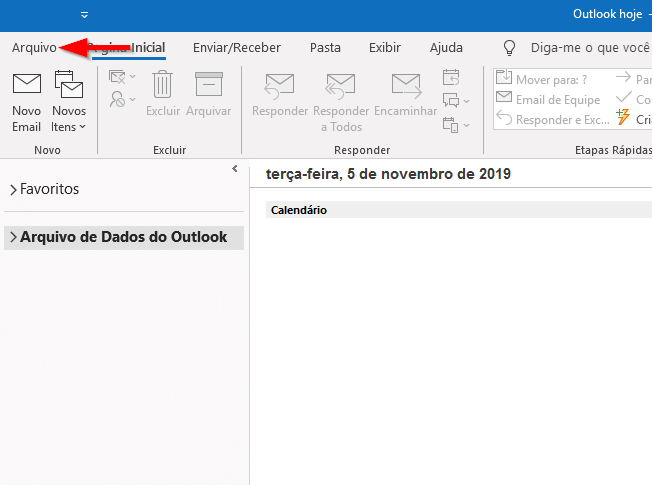The height and width of the screenshot is (486, 653).
Task: Open the Ajuda tab
Action: [x=446, y=47]
